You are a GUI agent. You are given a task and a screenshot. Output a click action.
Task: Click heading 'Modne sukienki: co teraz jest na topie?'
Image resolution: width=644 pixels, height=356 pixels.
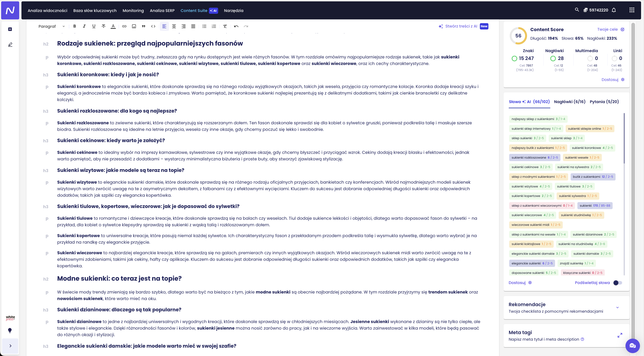tap(119, 278)
